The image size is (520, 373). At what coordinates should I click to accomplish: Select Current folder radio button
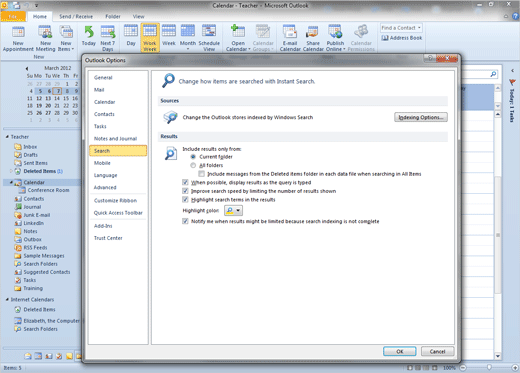click(193, 157)
